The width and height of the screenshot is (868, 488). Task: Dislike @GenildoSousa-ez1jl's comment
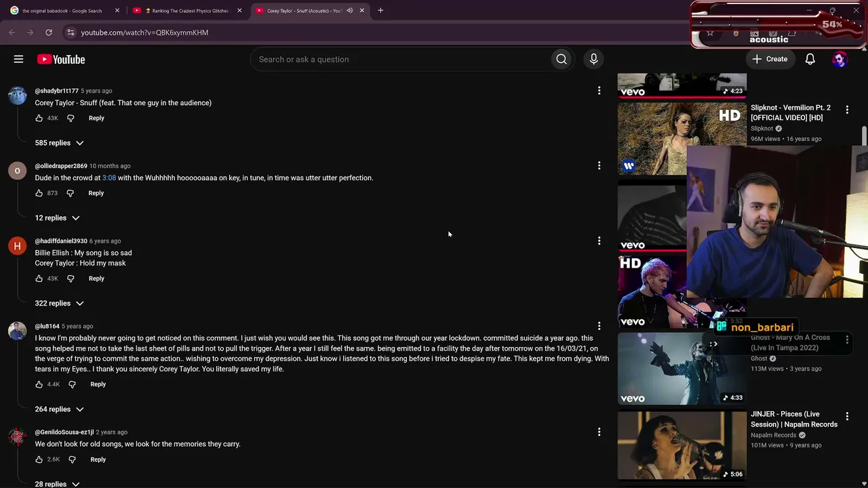72,460
